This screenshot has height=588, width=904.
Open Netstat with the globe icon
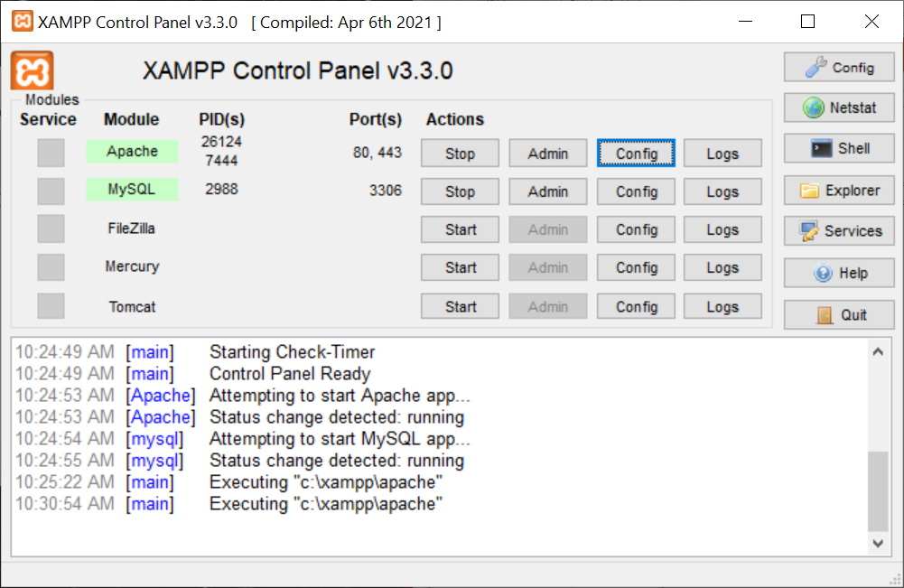(839, 107)
